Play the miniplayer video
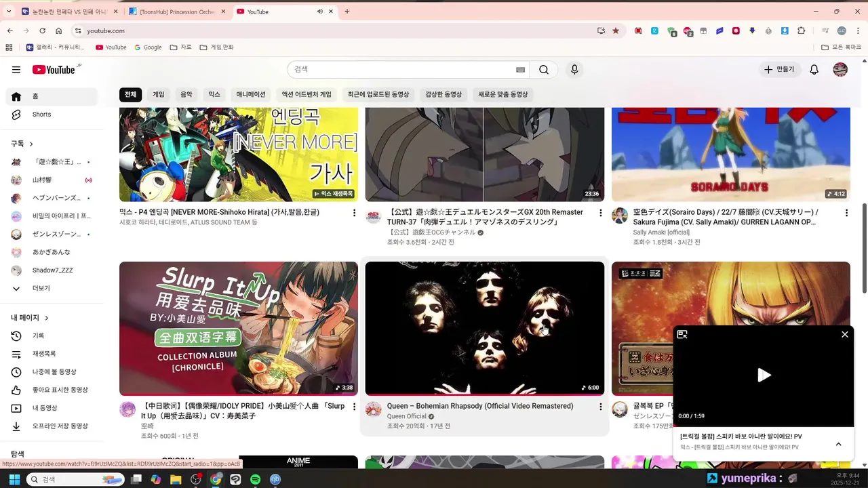Viewport: 868px width, 488px height. 764,375
